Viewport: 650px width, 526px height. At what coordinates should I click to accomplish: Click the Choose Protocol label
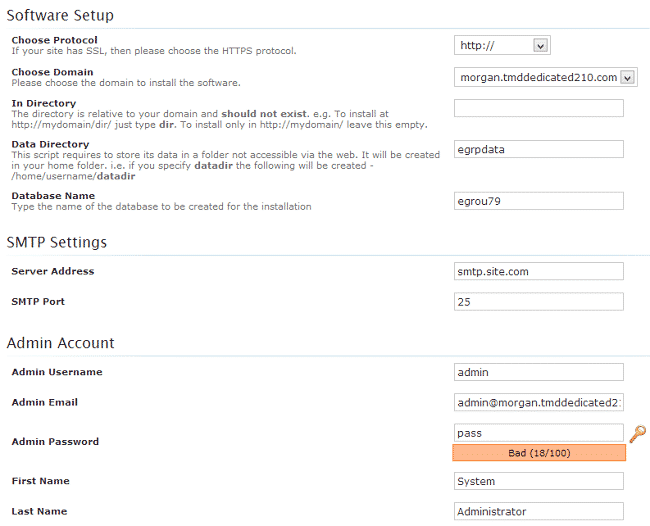tap(54, 40)
